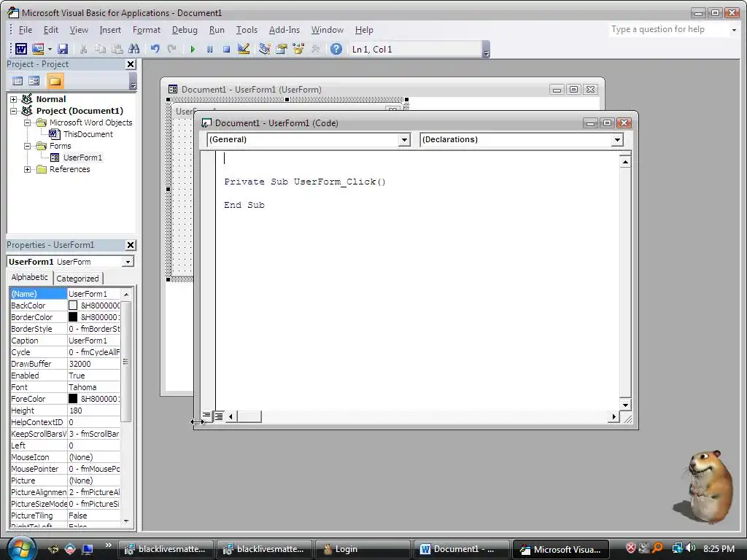The image size is (747, 560).
Task: Collapse the Forms folder
Action: tap(28, 146)
